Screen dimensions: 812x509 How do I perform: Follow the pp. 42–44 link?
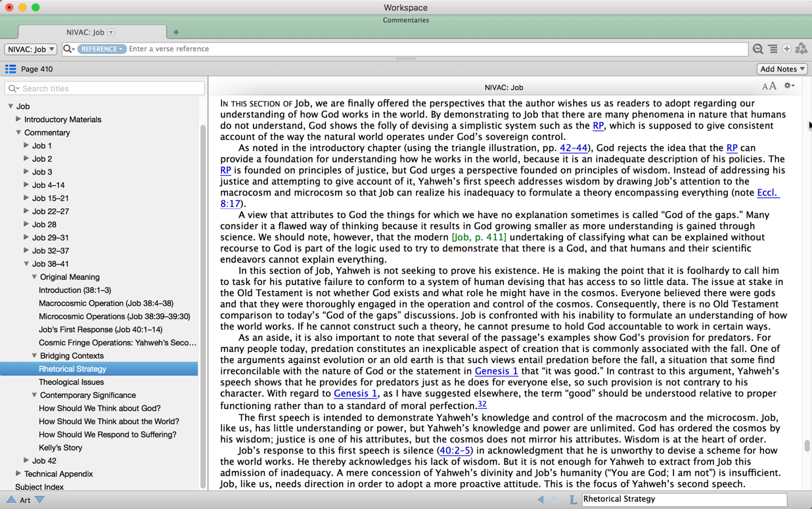click(574, 148)
